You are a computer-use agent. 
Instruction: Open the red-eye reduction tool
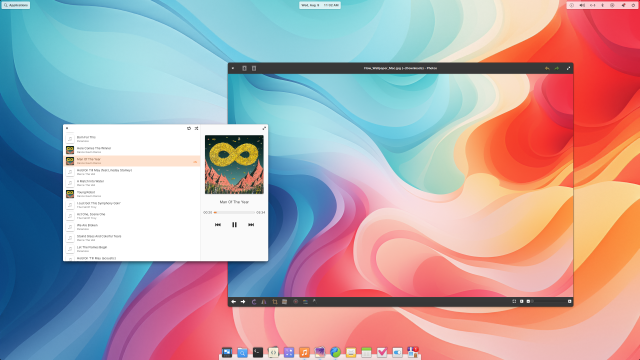tap(296, 302)
